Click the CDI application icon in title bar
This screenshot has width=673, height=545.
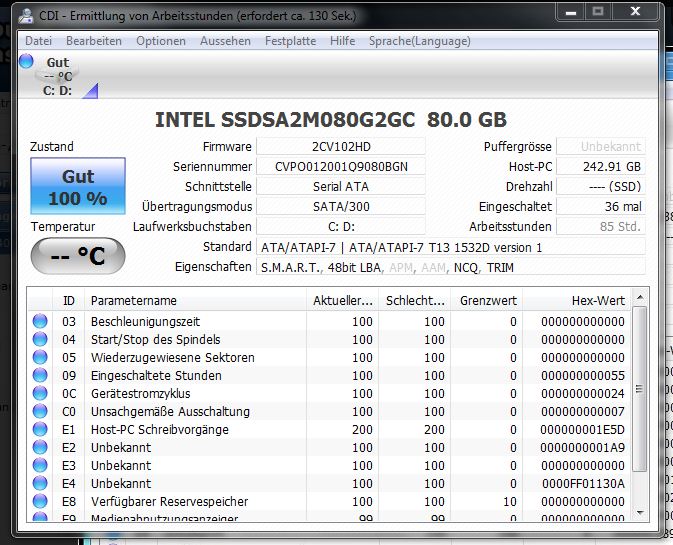[26, 16]
